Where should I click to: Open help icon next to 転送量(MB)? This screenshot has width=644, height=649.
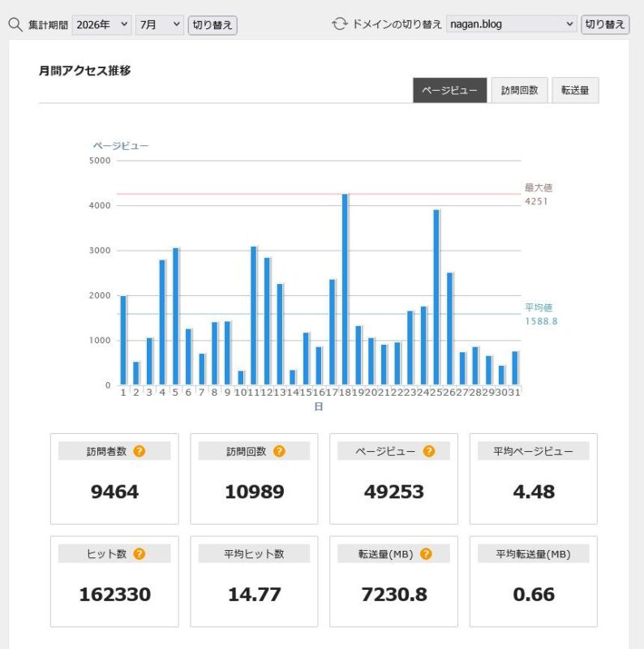coord(426,554)
